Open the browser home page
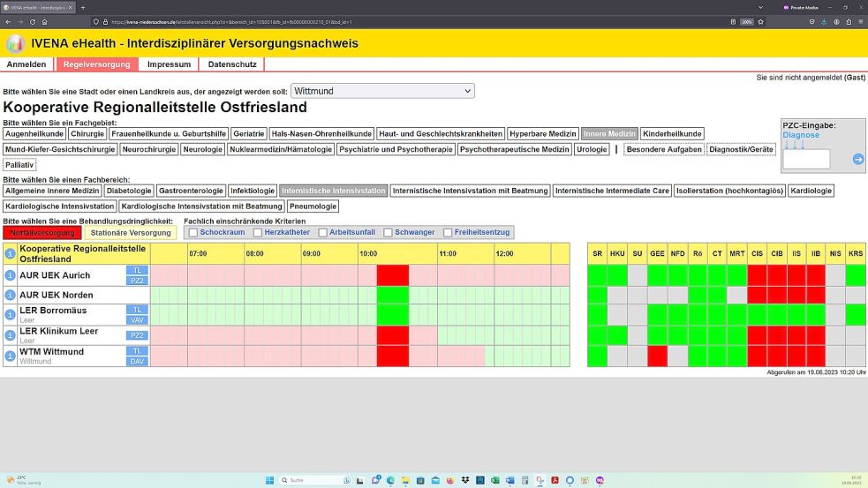 coord(44,22)
